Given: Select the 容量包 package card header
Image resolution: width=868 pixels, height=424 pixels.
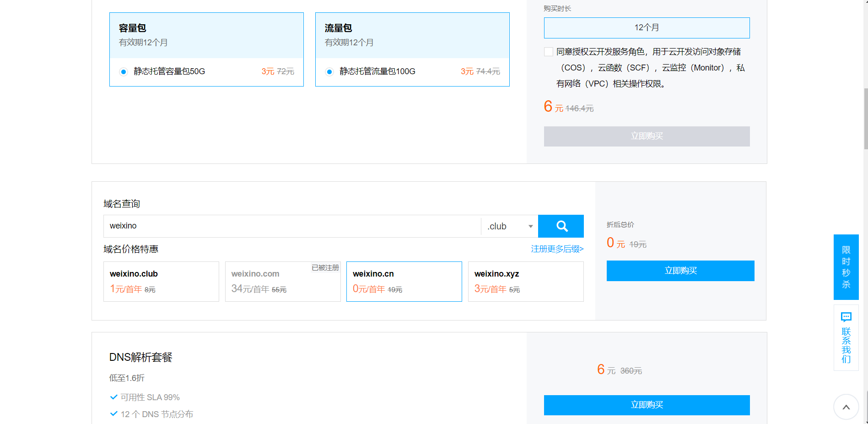Looking at the screenshot, I should click(206, 35).
